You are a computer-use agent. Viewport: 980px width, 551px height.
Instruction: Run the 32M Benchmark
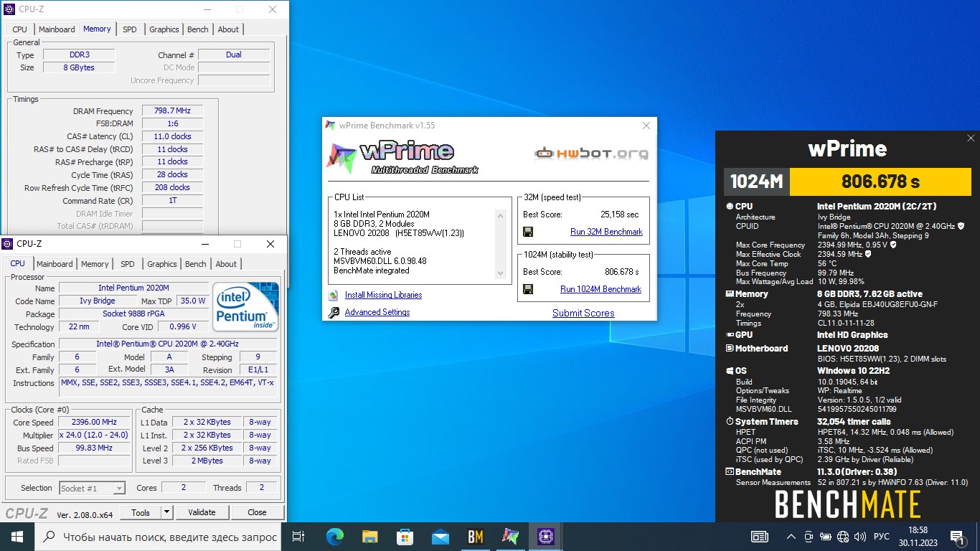(x=606, y=232)
